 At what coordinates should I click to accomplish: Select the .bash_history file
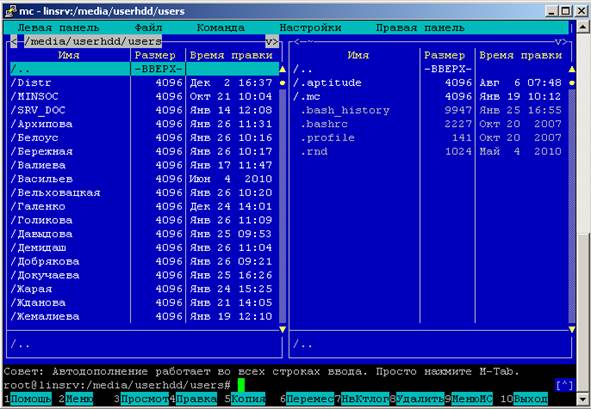pos(430,110)
